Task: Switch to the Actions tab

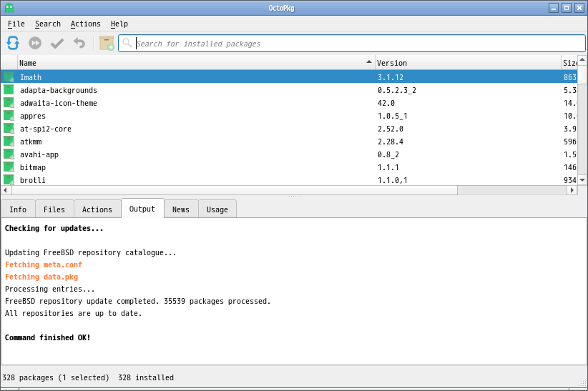Action: 97,209
